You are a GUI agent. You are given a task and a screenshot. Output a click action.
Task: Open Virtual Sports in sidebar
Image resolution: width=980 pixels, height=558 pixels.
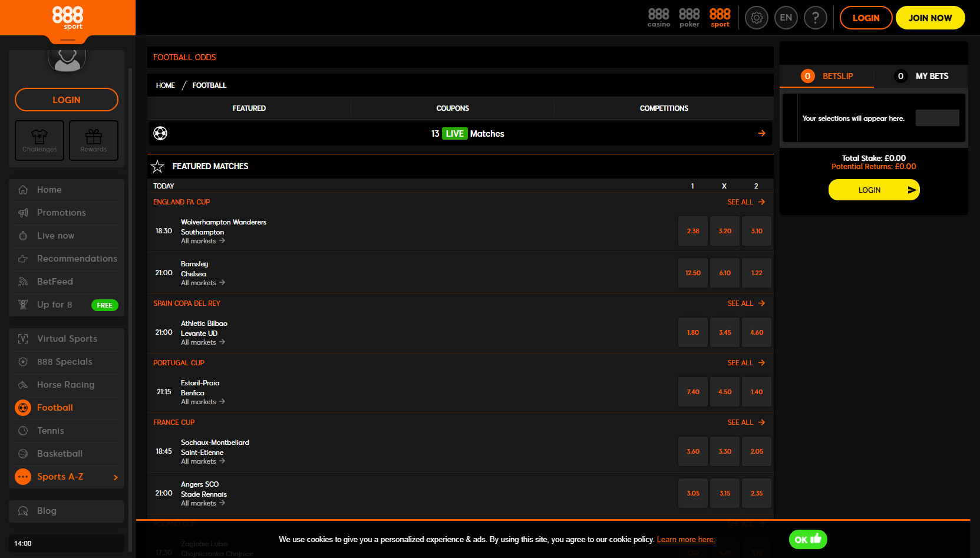click(x=67, y=339)
